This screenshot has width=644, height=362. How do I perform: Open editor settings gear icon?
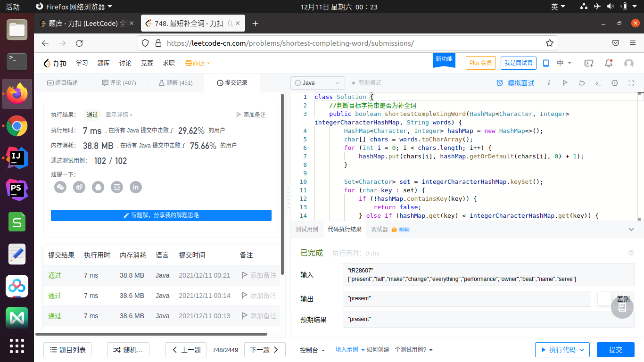615,83
